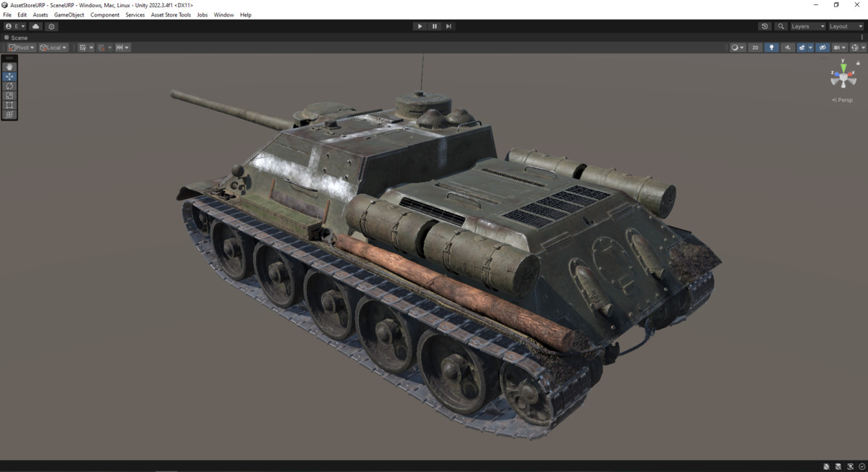This screenshot has width=868, height=472.
Task: Click the auto-generate lighting status icon
Action: point(851,466)
